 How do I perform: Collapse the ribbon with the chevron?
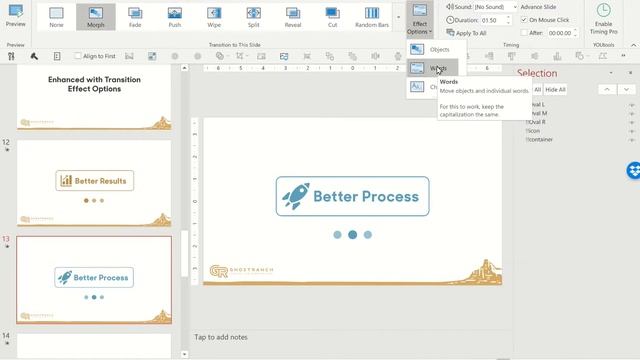point(633,45)
